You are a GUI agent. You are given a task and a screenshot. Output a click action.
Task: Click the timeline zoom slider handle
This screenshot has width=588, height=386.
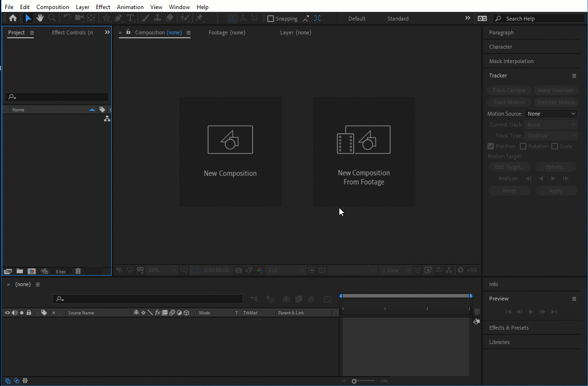point(354,381)
